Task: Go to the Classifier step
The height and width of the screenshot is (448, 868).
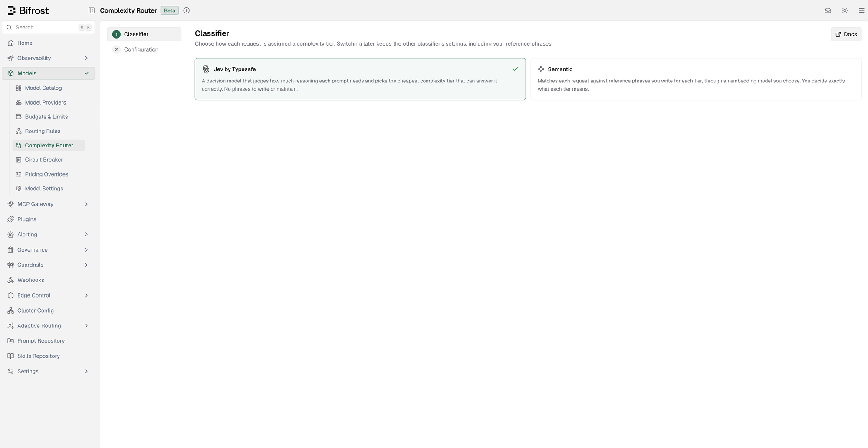Action: click(144, 34)
